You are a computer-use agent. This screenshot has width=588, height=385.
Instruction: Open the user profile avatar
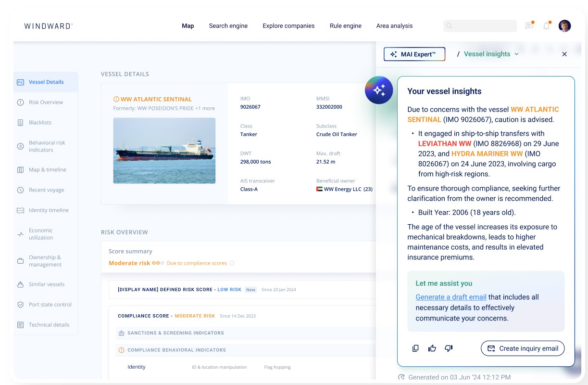564,26
